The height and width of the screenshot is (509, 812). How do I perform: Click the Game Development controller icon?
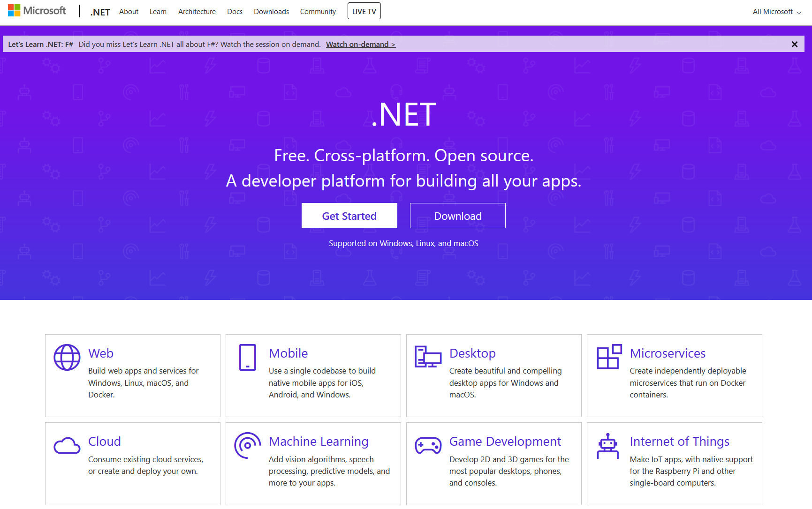click(428, 446)
